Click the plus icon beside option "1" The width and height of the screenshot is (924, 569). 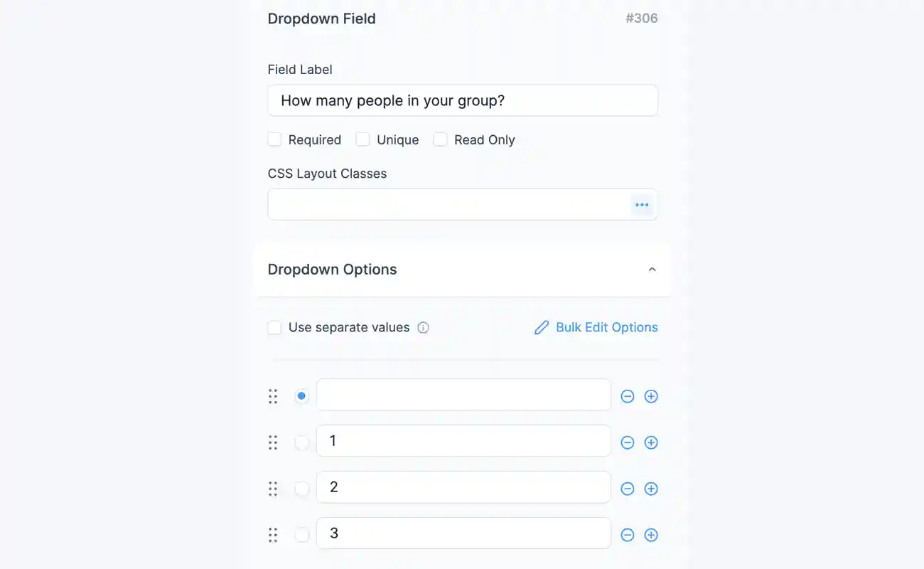click(651, 442)
